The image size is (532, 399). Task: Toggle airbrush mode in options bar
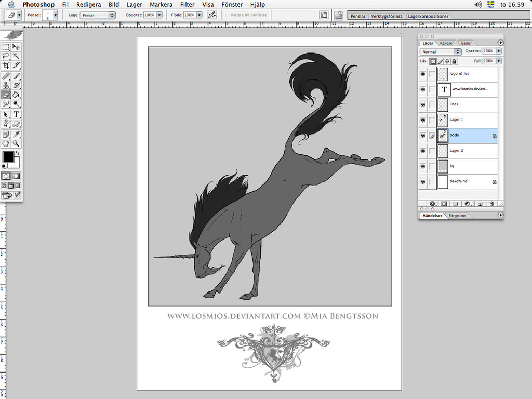tap(212, 15)
